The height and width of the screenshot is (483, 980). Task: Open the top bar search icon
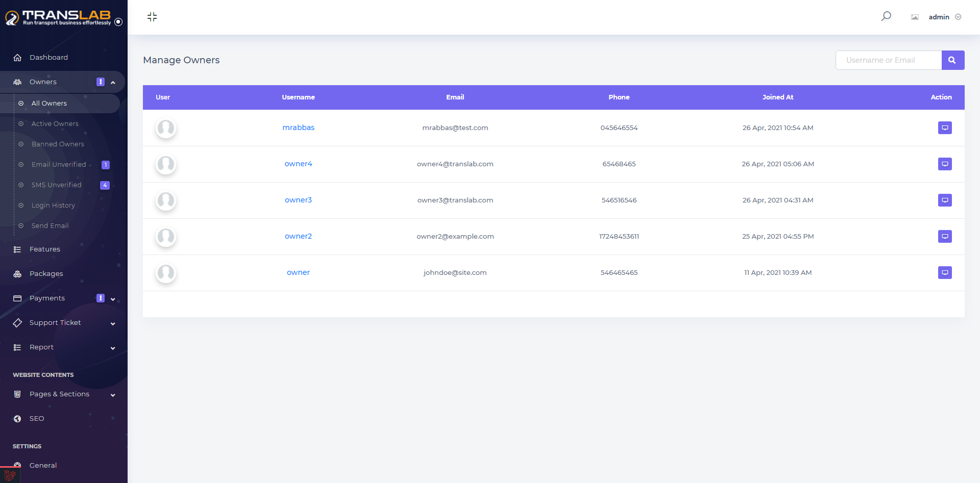[886, 16]
